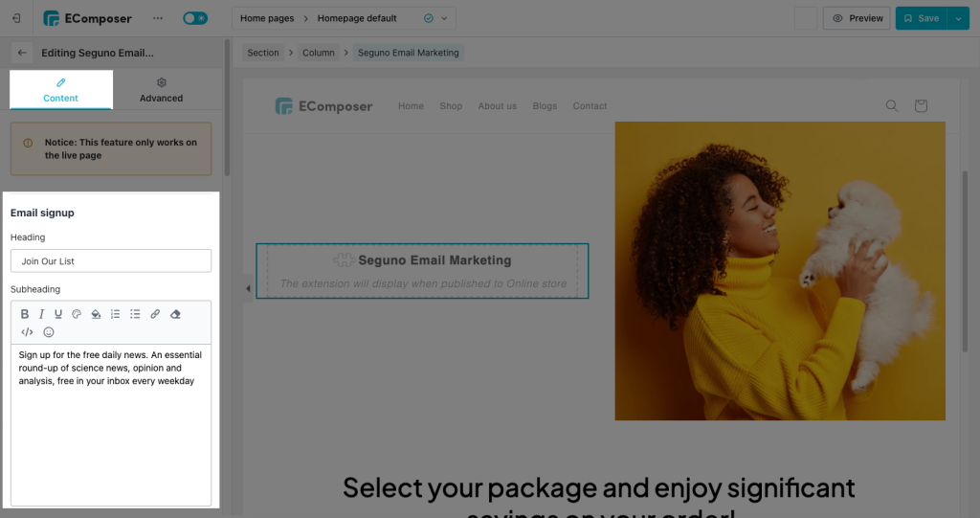Collapse the left editor panel
980x518 pixels.
click(x=248, y=288)
